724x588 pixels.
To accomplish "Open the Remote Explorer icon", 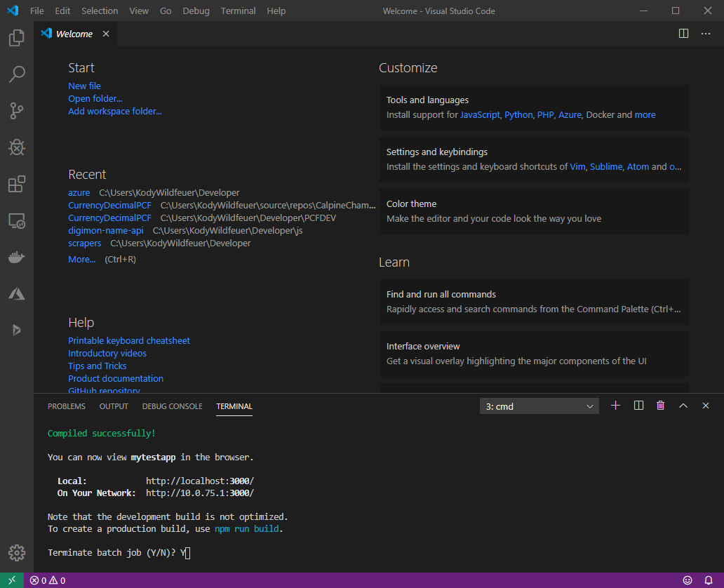I will 17,221.
